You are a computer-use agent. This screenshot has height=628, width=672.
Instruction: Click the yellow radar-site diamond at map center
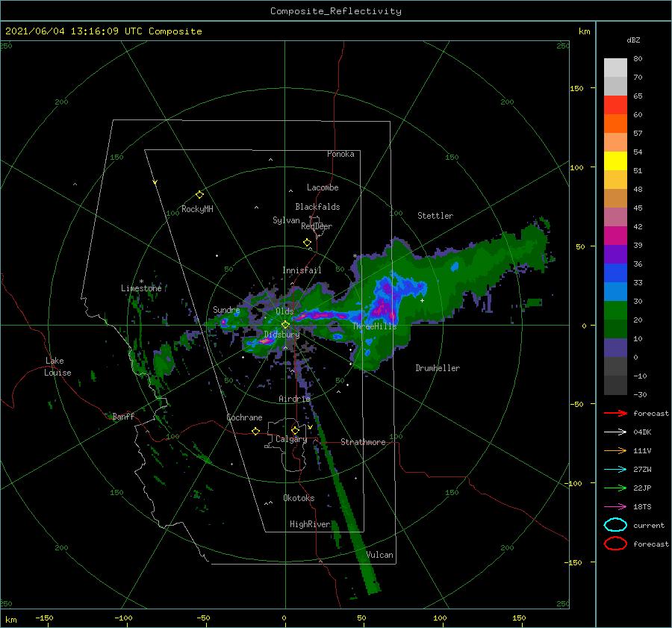(285, 325)
